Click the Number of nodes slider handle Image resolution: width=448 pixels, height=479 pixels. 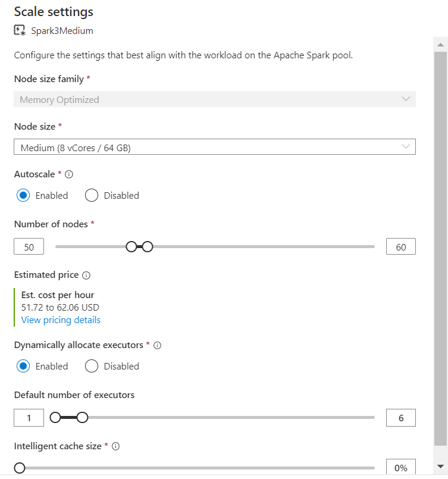coord(131,246)
